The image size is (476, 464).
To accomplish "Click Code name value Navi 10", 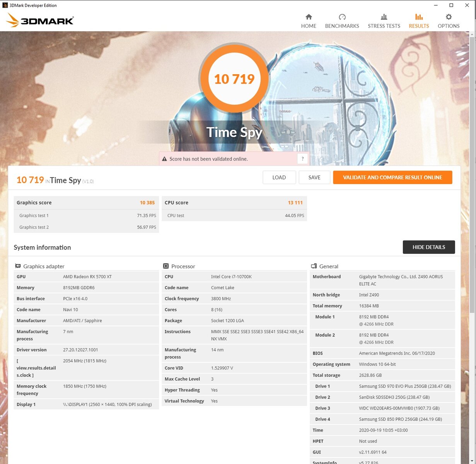I will click(x=70, y=310).
